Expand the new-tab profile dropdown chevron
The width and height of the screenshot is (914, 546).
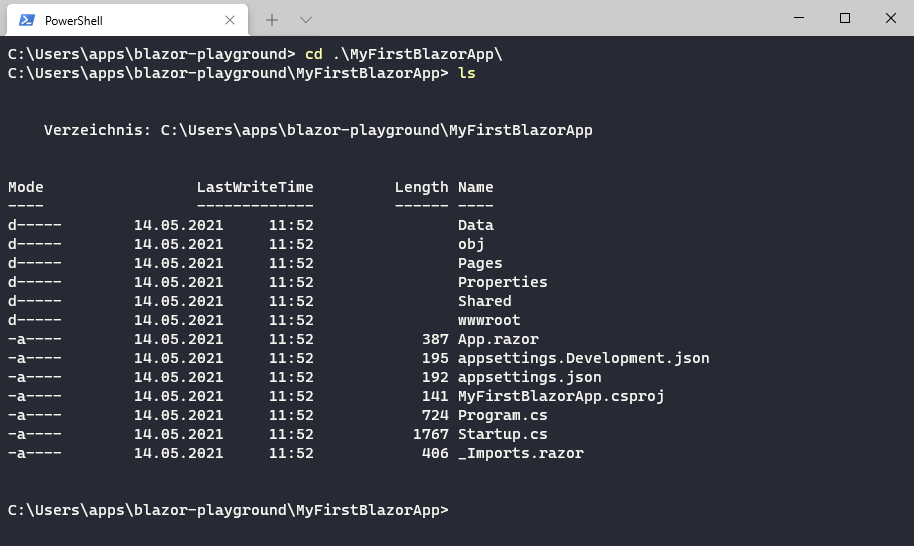(306, 19)
